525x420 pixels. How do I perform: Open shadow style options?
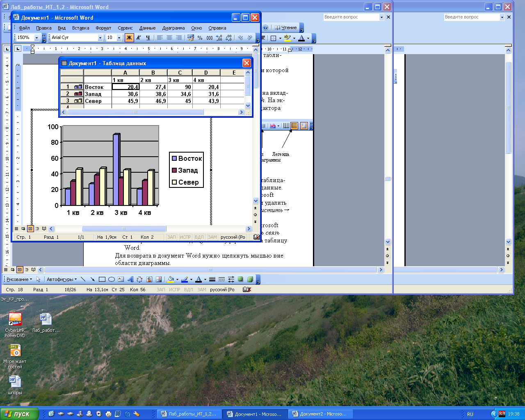(x=240, y=279)
